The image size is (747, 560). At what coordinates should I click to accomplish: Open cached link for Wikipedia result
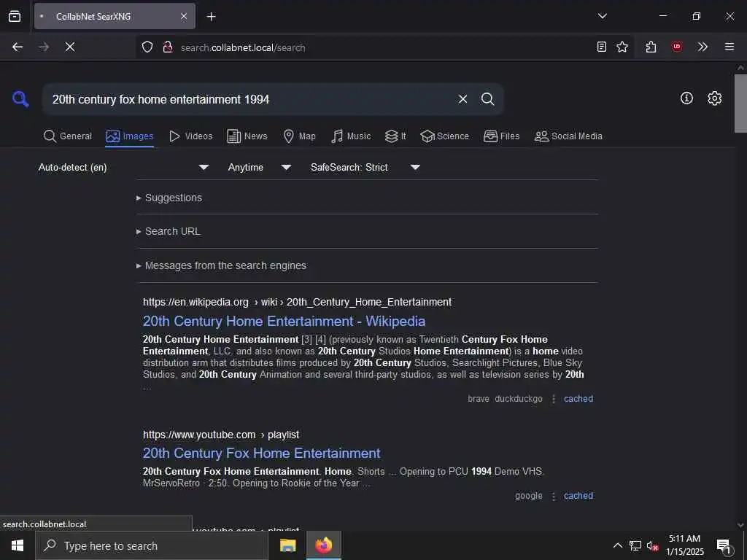(578, 399)
